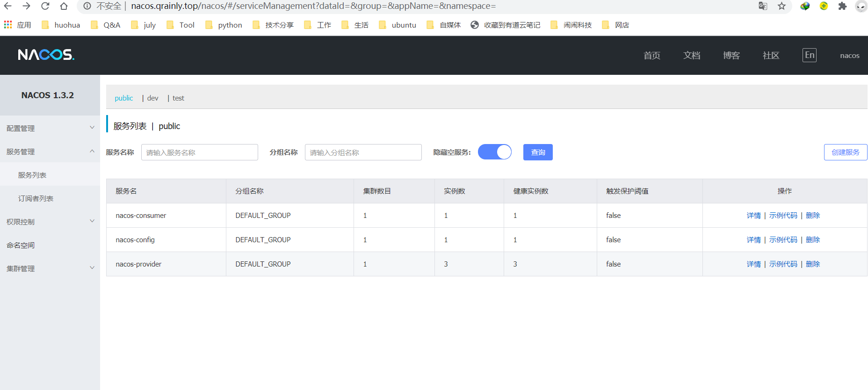Open the huohua bookmark folder
This screenshot has width=868, height=390.
click(x=61, y=25)
